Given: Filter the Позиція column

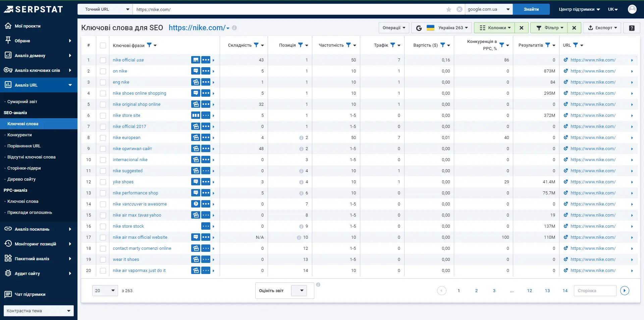Looking at the screenshot, I should pyautogui.click(x=301, y=45).
